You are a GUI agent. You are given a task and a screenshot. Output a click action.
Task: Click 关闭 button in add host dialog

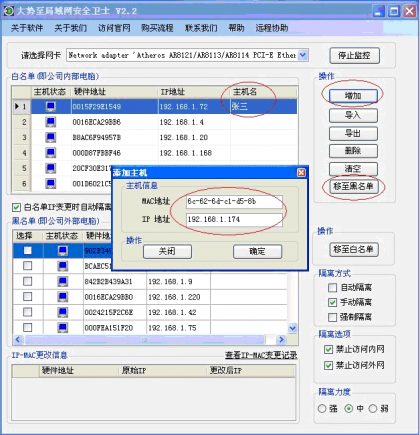click(167, 251)
